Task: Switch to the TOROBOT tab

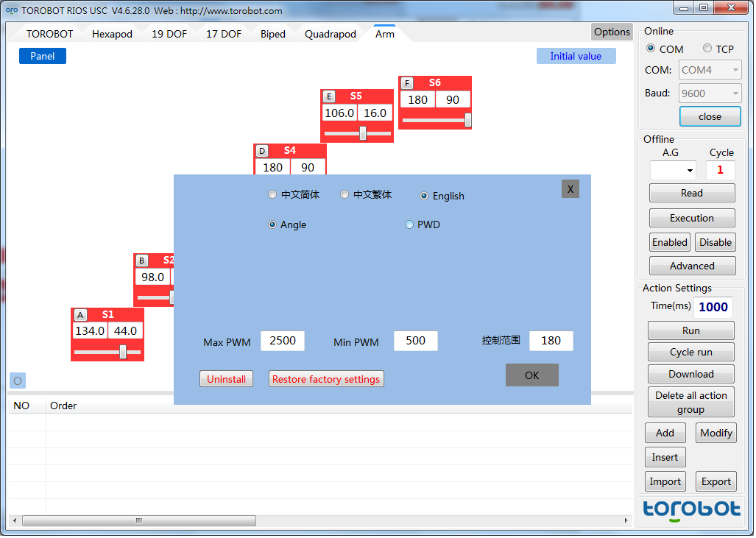Action: (49, 35)
